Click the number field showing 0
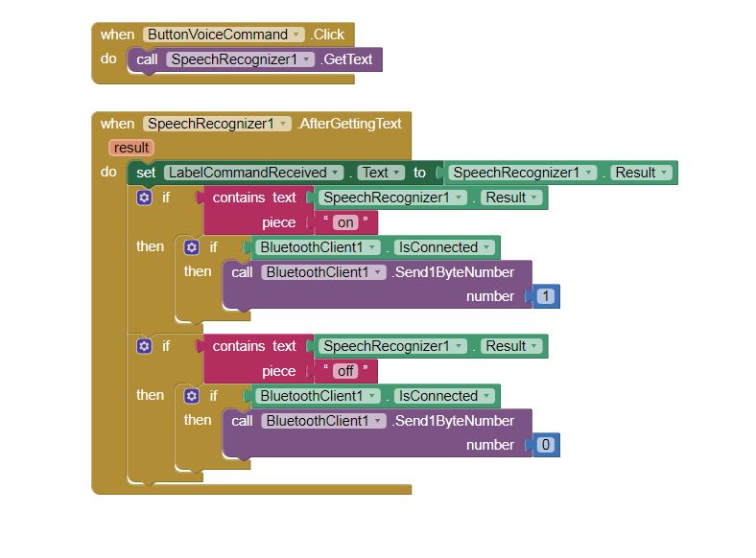Screen dimensions: 756x558 [x=545, y=445]
